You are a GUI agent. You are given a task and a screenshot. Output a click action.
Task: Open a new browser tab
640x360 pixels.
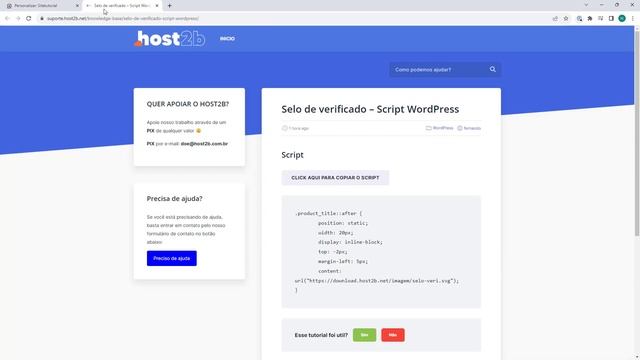169,6
